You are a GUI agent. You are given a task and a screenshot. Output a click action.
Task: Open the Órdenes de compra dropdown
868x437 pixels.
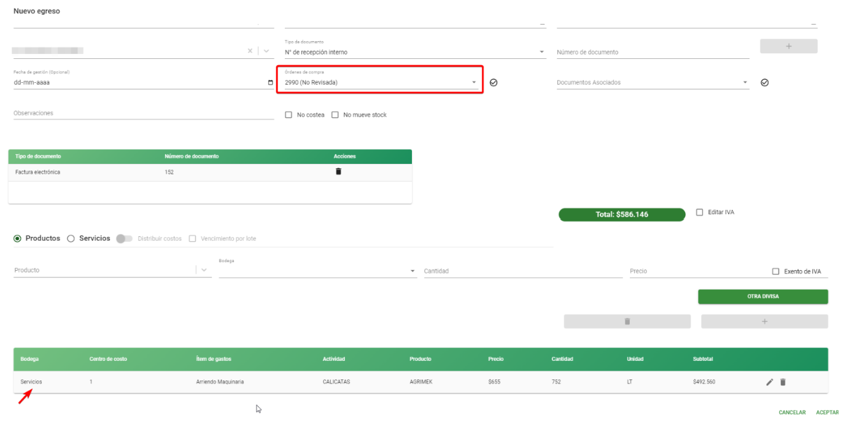pos(381,82)
